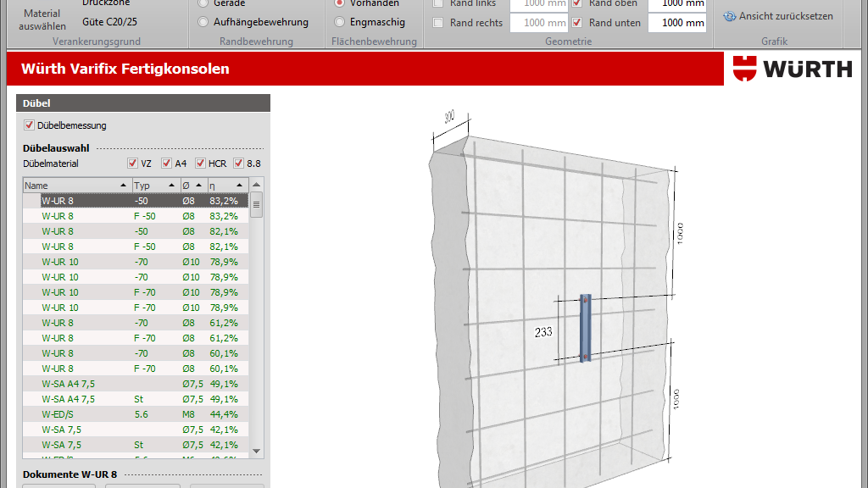Click the anchor list scrollbar thumb
Image resolution: width=868 pixels, height=488 pixels.
pyautogui.click(x=256, y=205)
